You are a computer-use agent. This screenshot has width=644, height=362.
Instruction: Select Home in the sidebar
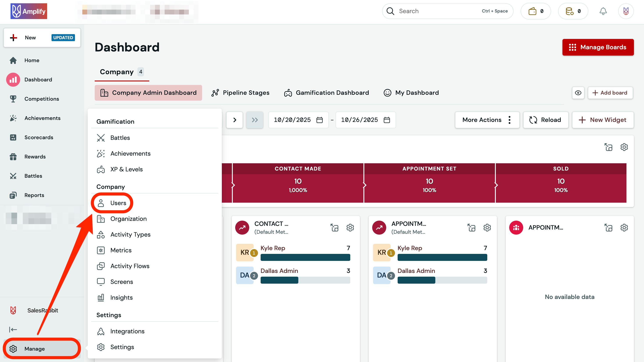[x=32, y=60]
